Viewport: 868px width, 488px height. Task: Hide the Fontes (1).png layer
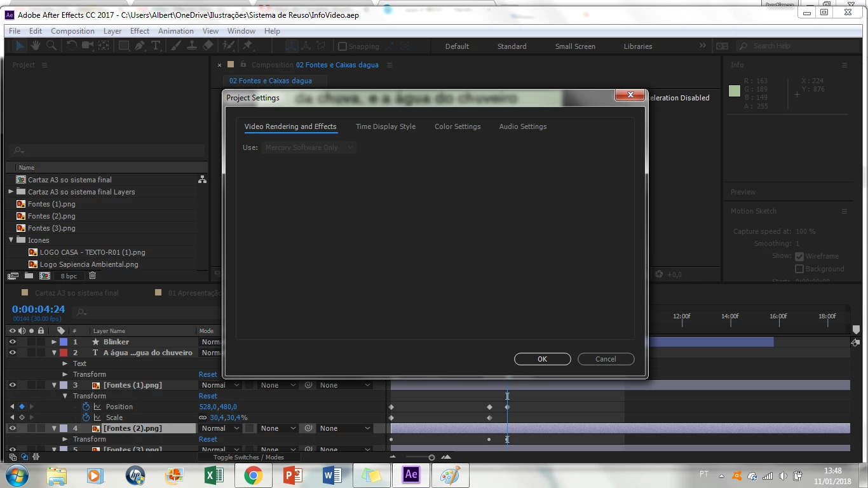point(12,385)
